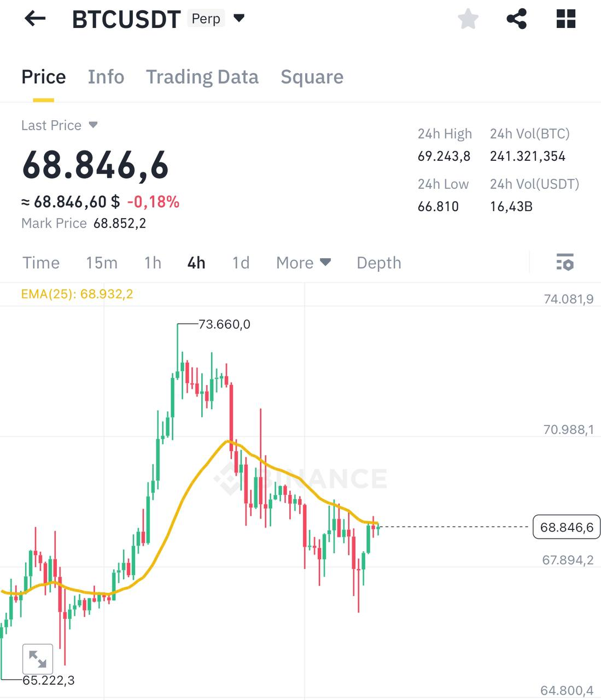Click the current price tag 68.846,6
This screenshot has width=601, height=700.
567,527
